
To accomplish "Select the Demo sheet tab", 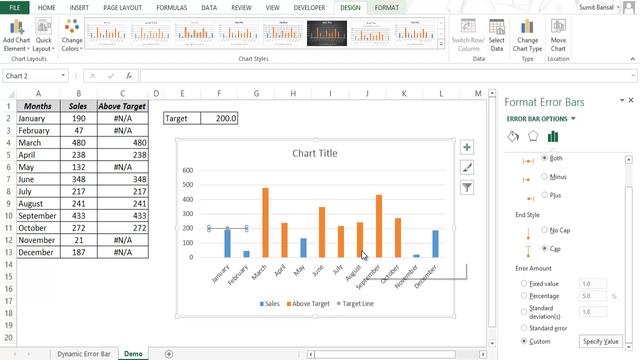I will point(133,354).
